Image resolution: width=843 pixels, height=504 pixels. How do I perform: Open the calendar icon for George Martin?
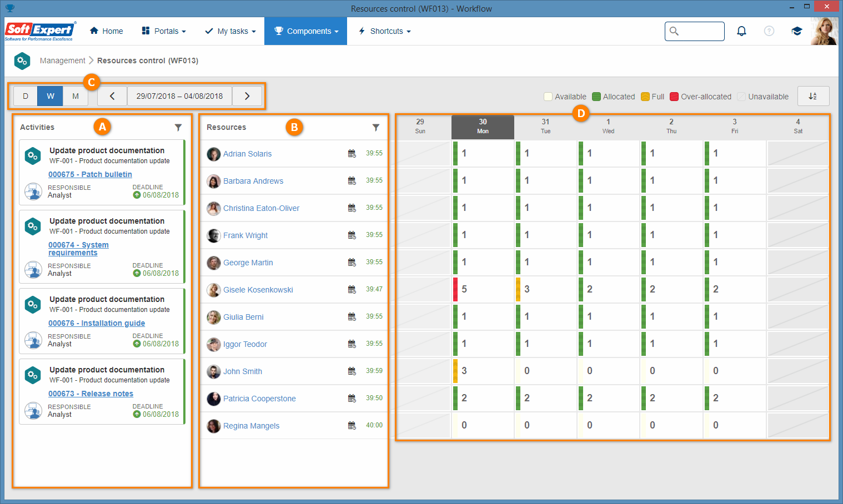[x=352, y=262]
